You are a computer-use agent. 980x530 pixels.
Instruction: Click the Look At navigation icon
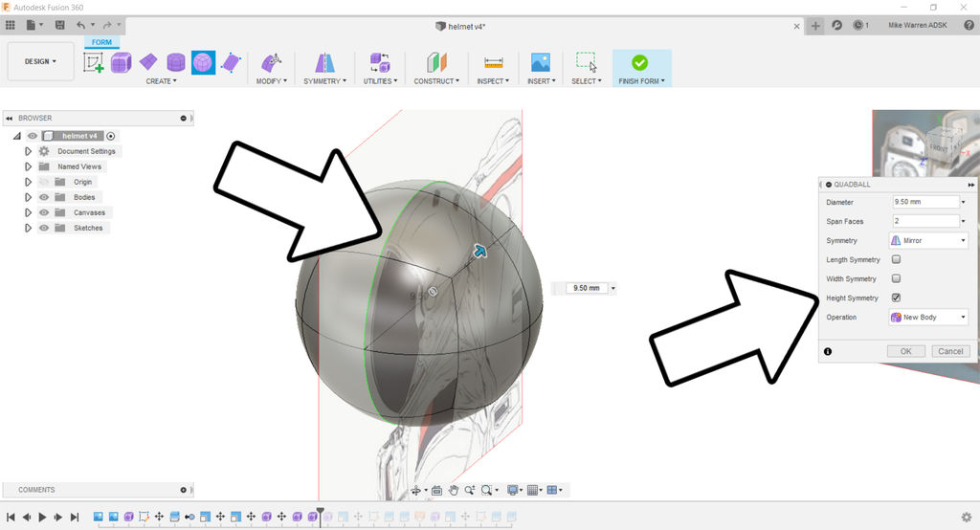point(436,491)
